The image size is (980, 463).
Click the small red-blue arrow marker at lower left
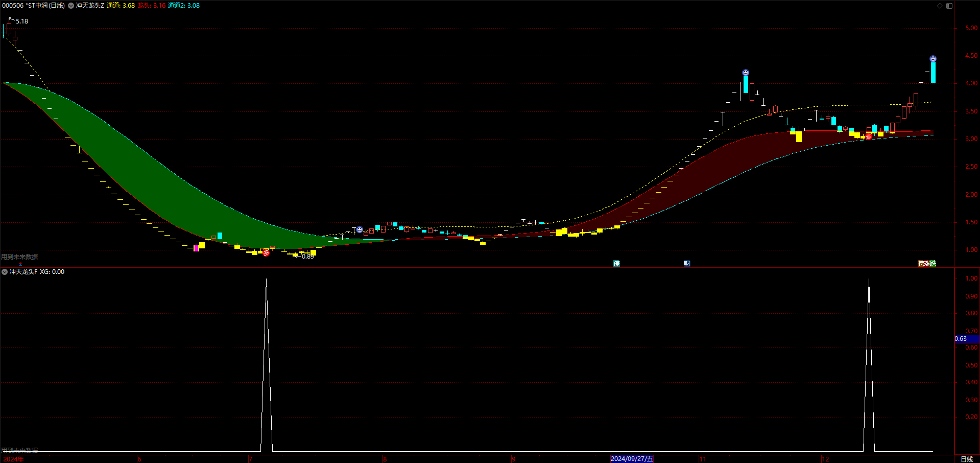(20, 264)
